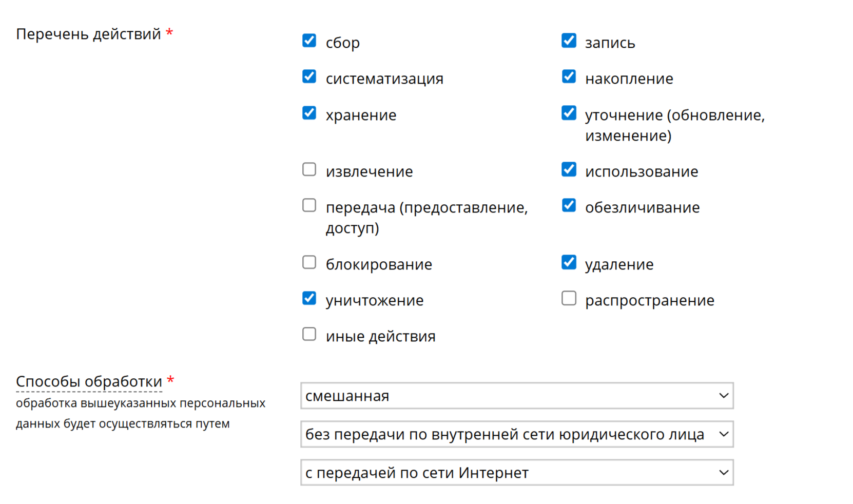Toggle the «уничтожение» checkbox off
The height and width of the screenshot is (504, 853).
pos(309,298)
